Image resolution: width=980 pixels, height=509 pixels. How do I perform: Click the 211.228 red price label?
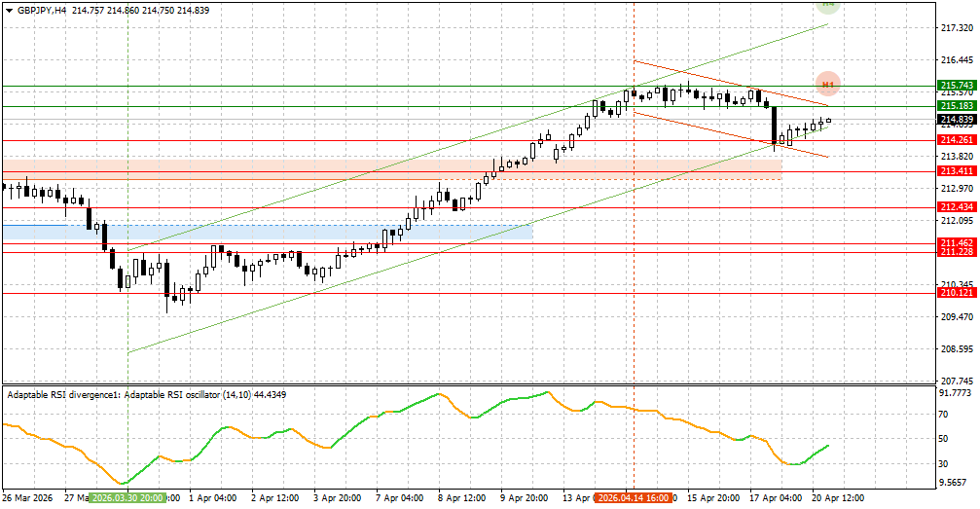(957, 251)
